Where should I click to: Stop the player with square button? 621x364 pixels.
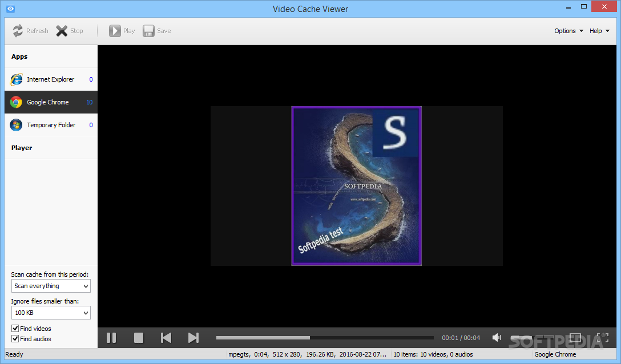coord(139,338)
